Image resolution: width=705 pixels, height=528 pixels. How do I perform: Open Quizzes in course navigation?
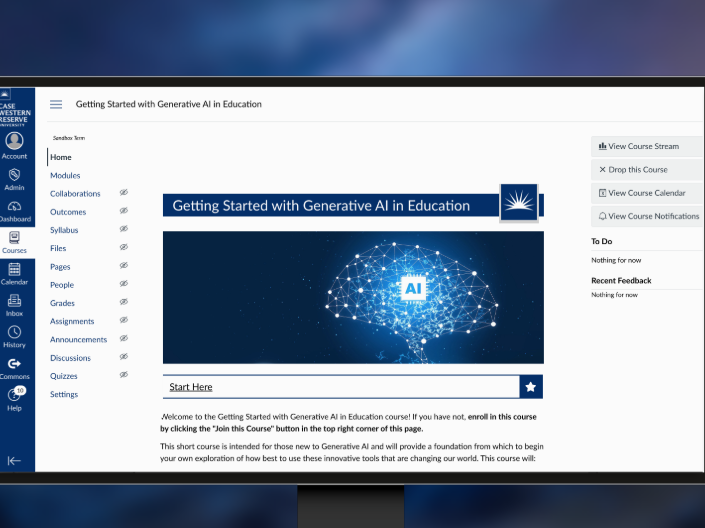coord(63,376)
